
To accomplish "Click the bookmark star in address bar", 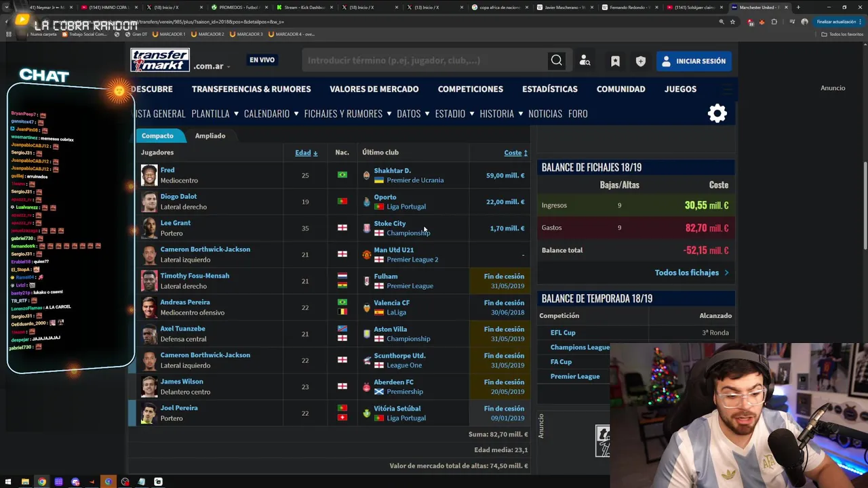I will tap(732, 22).
